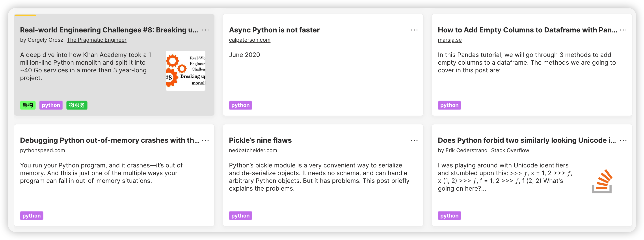Open the marsja.se source link

[x=450, y=40]
